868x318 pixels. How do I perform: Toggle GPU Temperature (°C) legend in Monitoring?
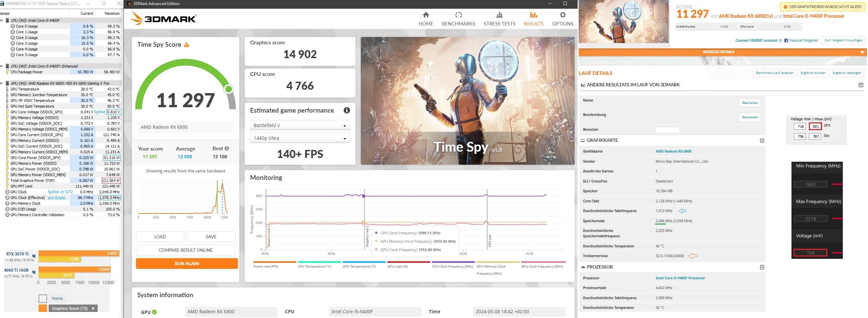tap(364, 264)
